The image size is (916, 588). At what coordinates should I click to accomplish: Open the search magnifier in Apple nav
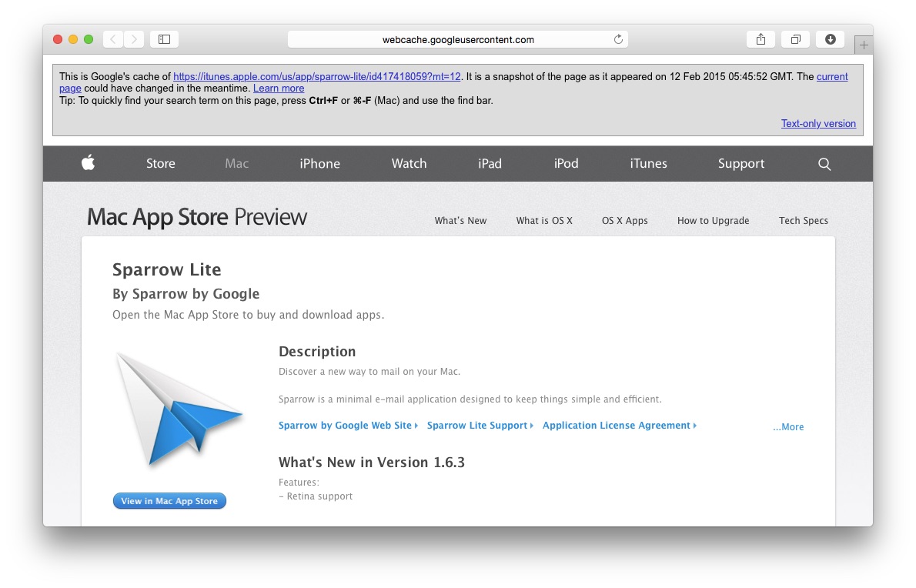824,164
